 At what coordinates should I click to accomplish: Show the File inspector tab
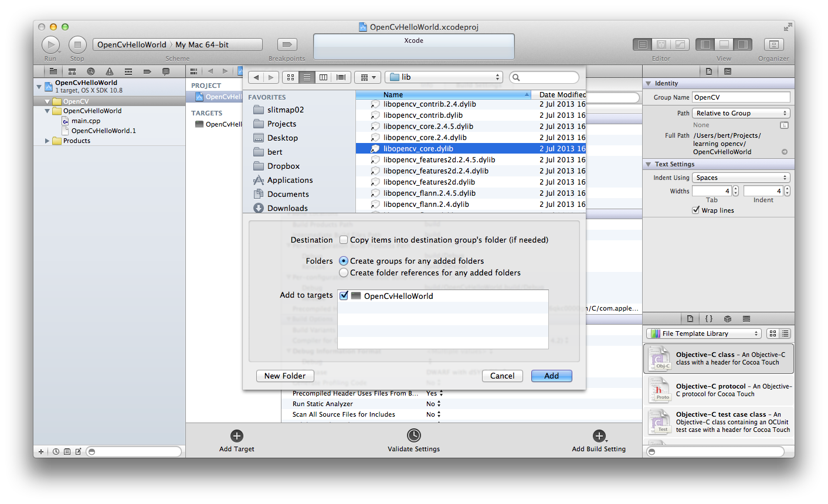pos(709,71)
